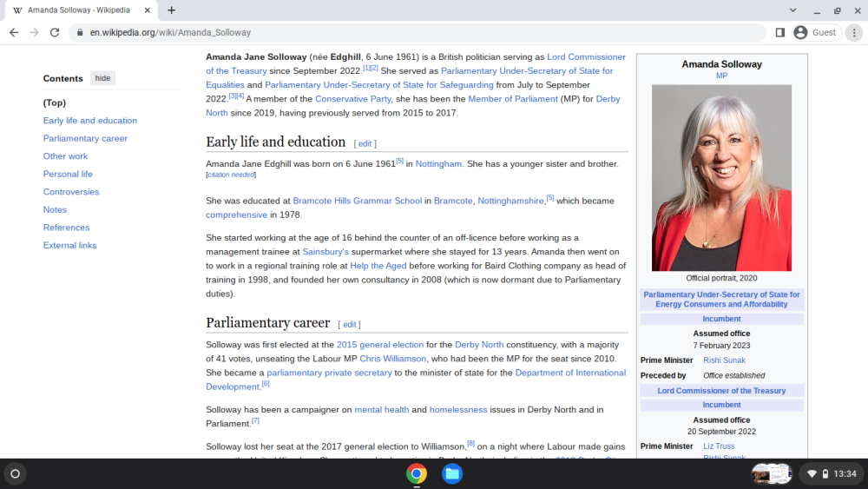Go to References in Contents
The image size is (868, 489).
66,227
